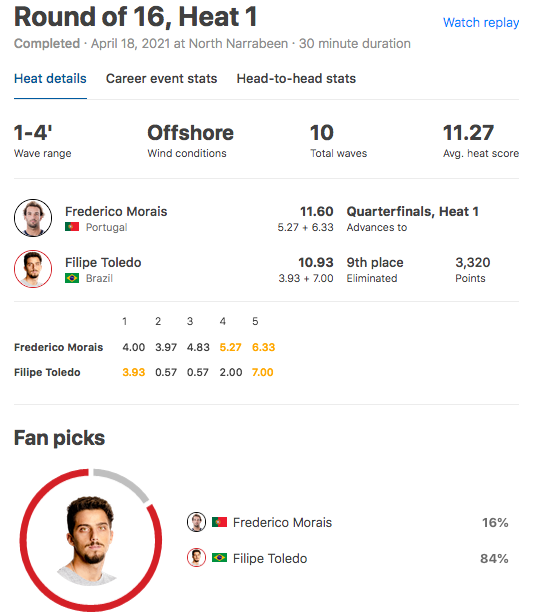Open the Quarterfinals, Heat 1 link

pyautogui.click(x=412, y=212)
